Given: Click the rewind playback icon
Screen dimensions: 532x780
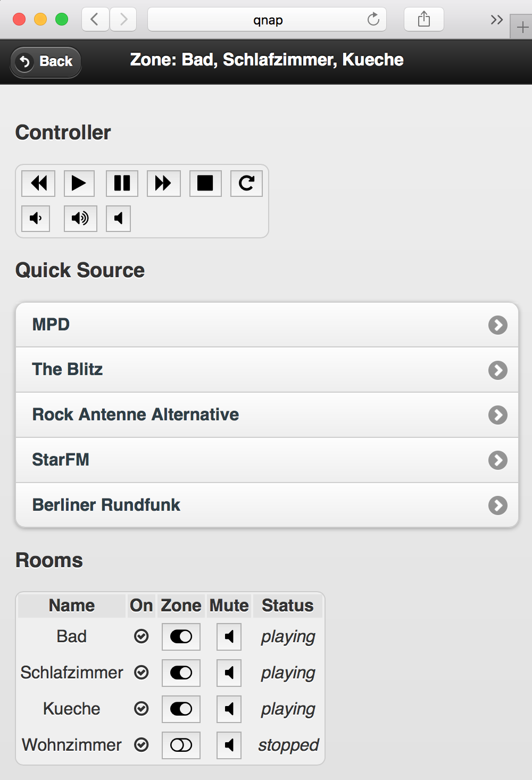Looking at the screenshot, I should click(x=38, y=184).
